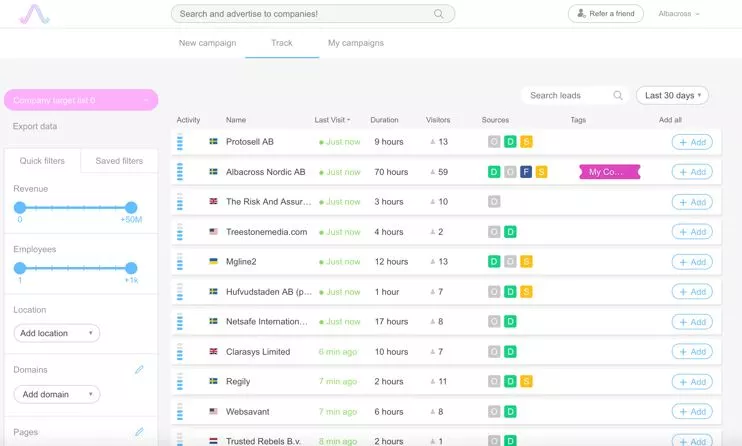The width and height of the screenshot is (742, 446).
Task: Click Add button for Clarasys Limited
Action: point(692,352)
